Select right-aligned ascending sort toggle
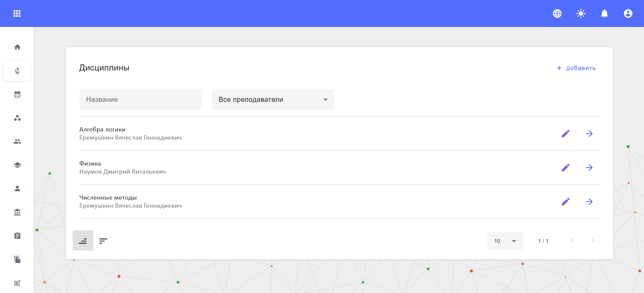644x293 pixels. (83, 241)
